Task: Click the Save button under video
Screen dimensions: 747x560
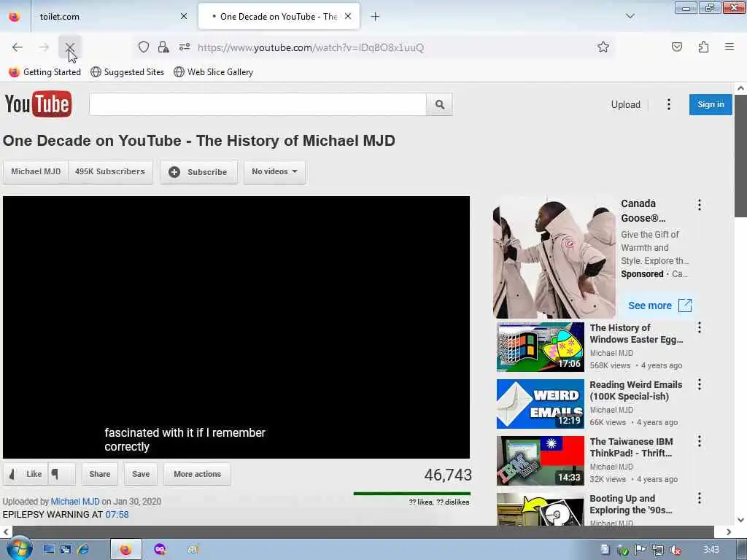Action: [141, 474]
